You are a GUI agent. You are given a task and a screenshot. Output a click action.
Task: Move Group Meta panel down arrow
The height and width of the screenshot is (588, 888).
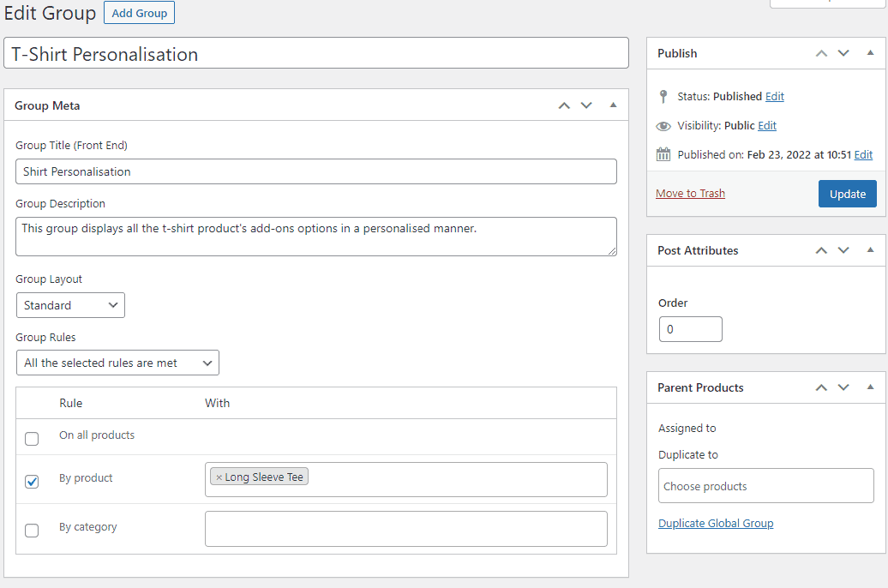coord(586,105)
